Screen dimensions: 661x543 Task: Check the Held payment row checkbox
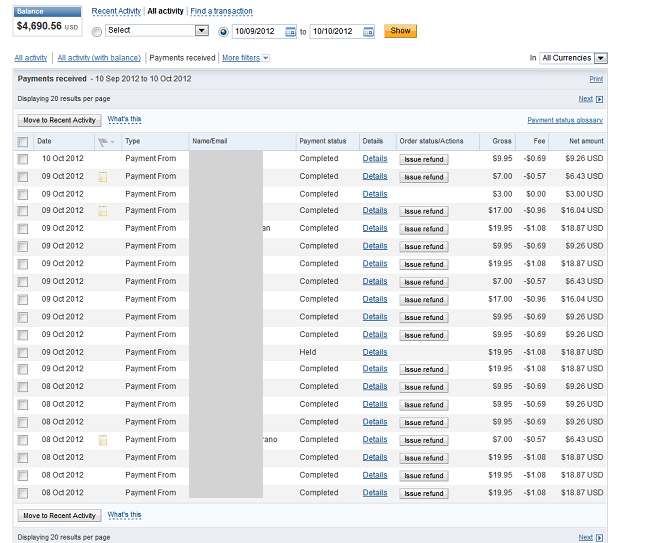[x=23, y=352]
